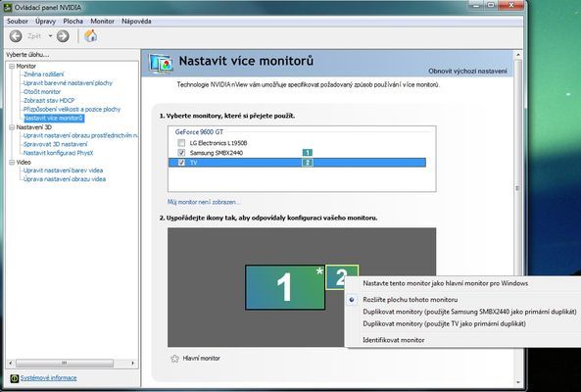Click the NVIDIA logo icon in title bar

(7, 8)
